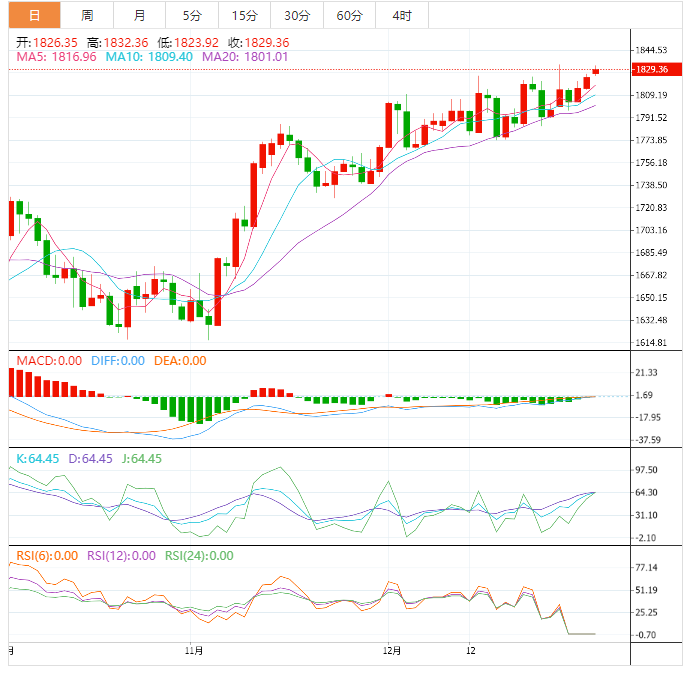Viewport: 690px width, 674px height.
Task: Click the MA5: 1816.96 indicator label
Action: (x=56, y=57)
